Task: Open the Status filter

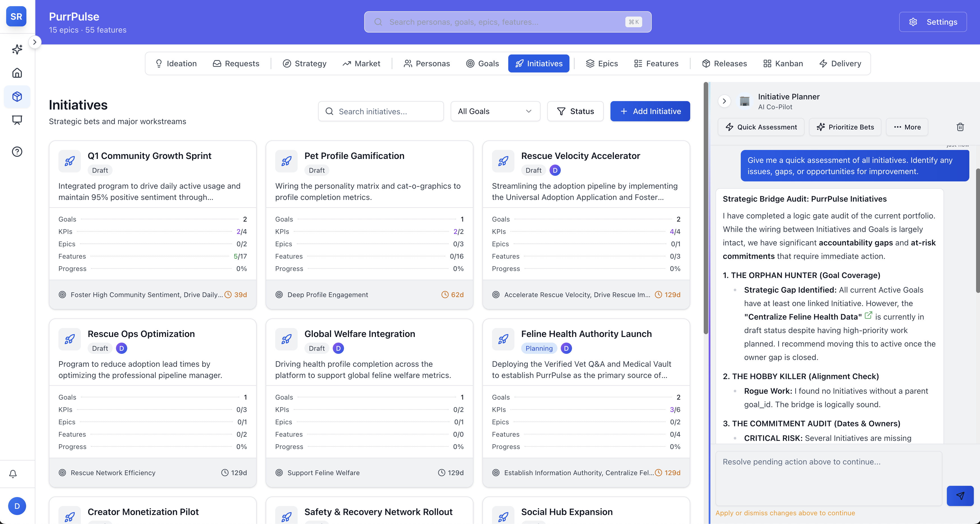Action: click(x=575, y=111)
